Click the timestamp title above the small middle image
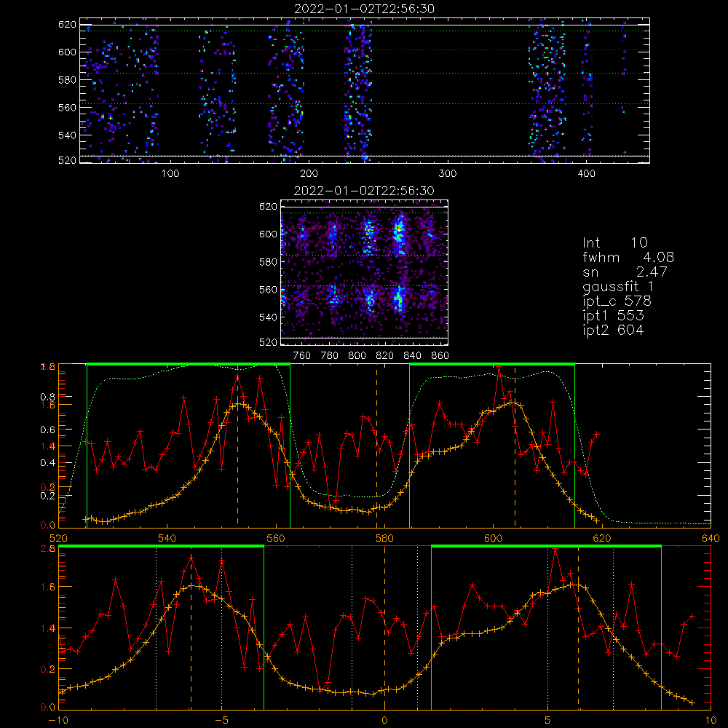728x728 pixels. click(364, 191)
